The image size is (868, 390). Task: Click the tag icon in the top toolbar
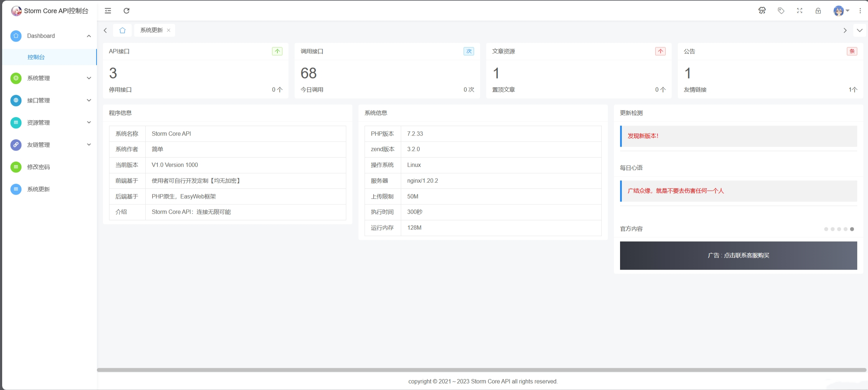(x=781, y=11)
